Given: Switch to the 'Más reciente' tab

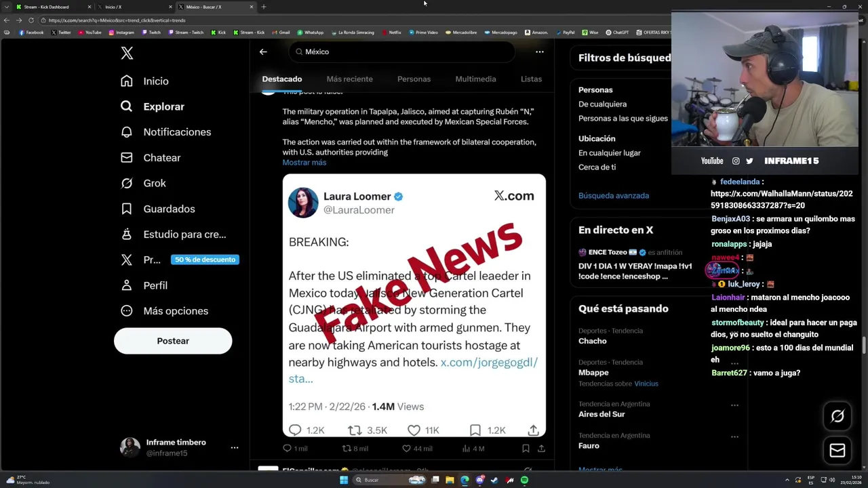Looking at the screenshot, I should point(349,79).
